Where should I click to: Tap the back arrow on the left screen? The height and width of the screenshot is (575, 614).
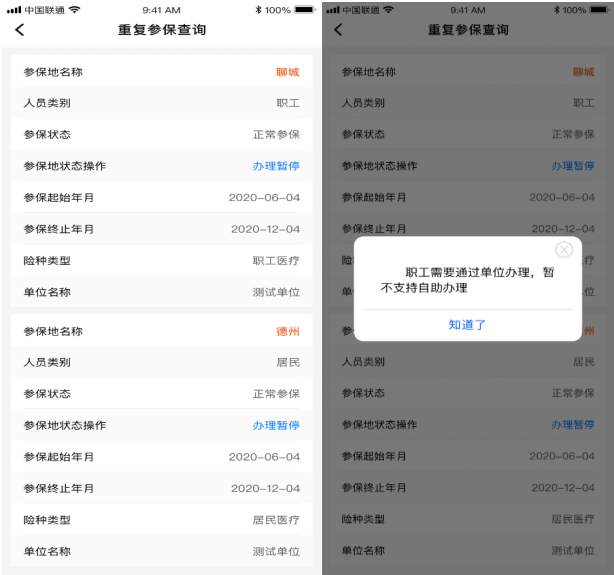click(x=20, y=30)
